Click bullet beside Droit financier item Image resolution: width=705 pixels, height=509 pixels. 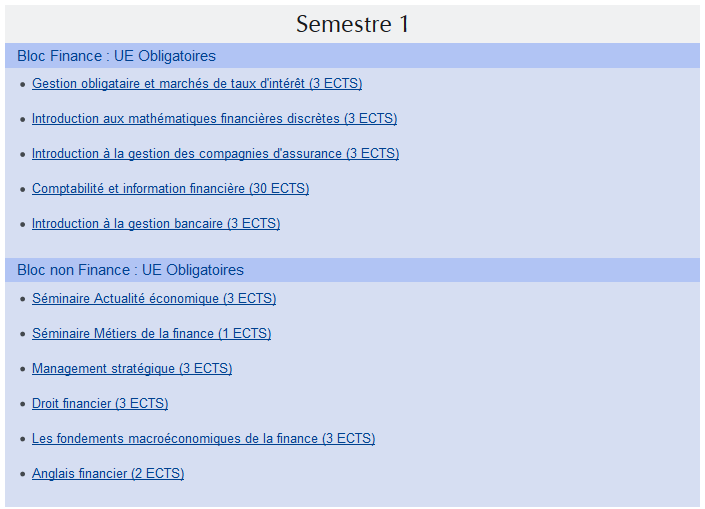(x=22, y=404)
